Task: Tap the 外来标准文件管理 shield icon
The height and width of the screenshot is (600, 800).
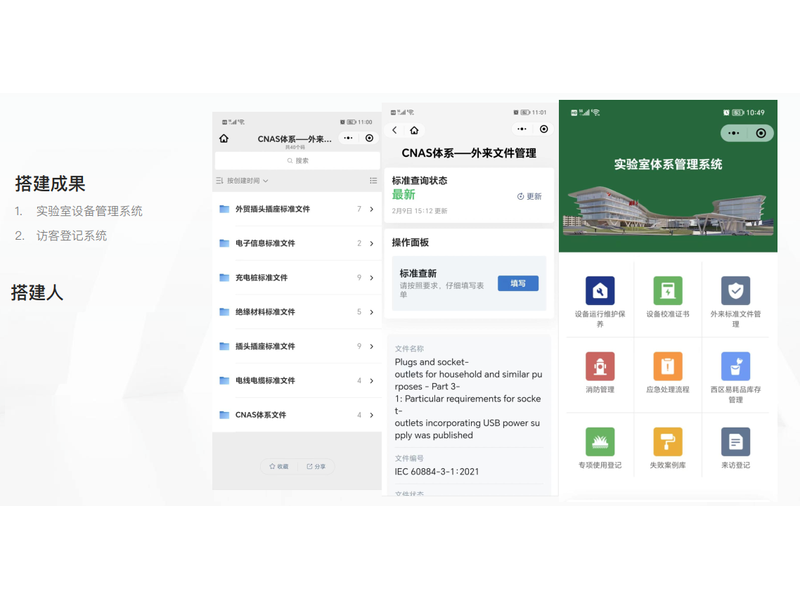Action: [735, 291]
